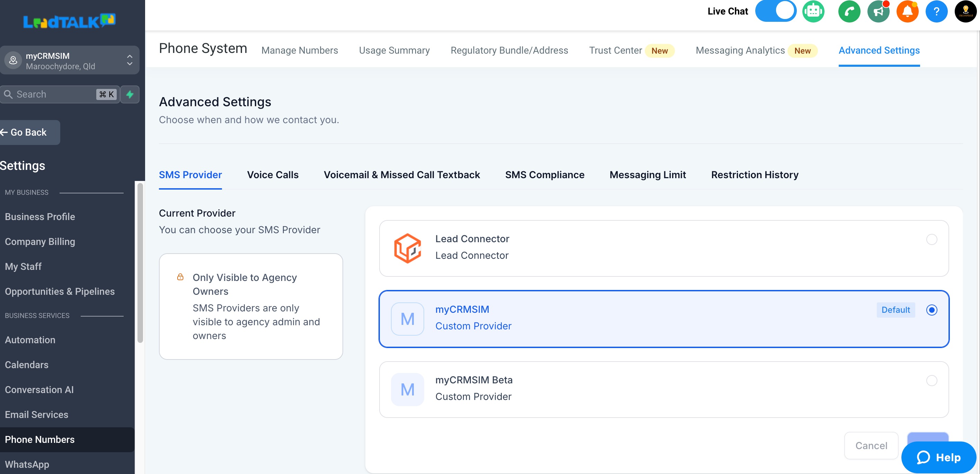Screen dimensions: 980x474
Task: Select the myCRMSIM Beta radio button
Action: tap(931, 380)
